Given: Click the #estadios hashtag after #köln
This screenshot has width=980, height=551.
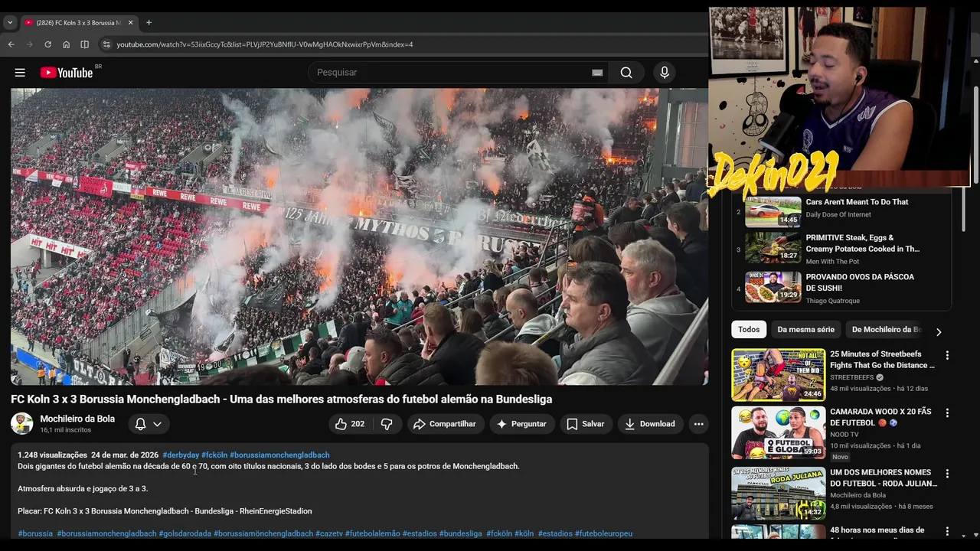Looking at the screenshot, I should (x=555, y=533).
